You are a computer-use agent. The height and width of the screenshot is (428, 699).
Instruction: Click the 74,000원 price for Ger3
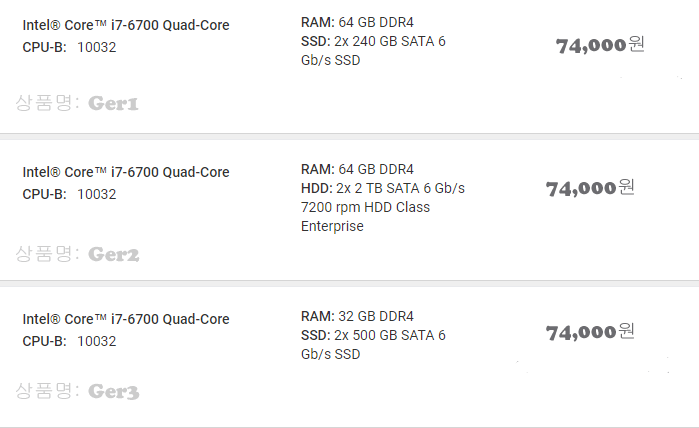[590, 333]
